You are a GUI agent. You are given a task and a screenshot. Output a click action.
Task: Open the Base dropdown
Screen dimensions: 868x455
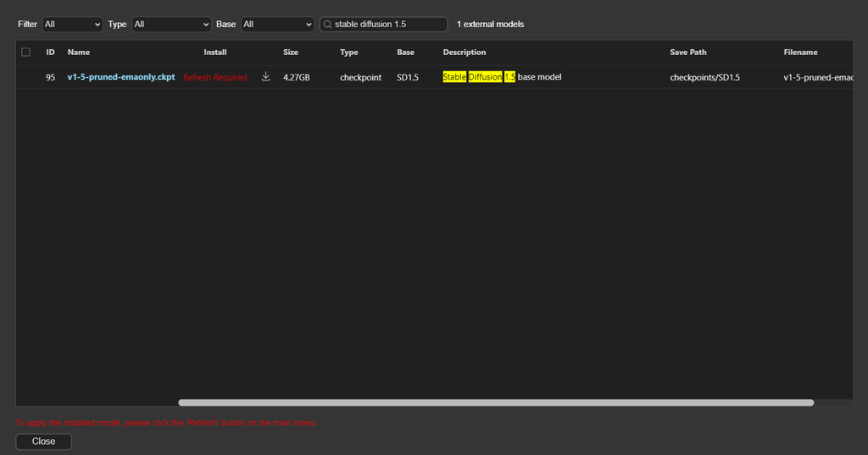(277, 25)
